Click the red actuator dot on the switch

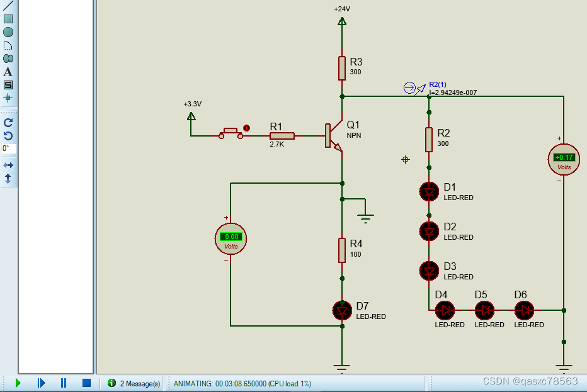tap(246, 128)
